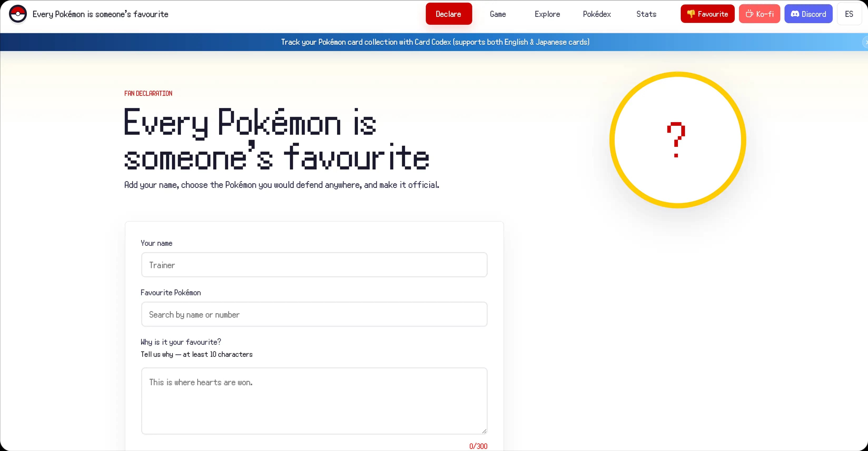Click the 'Why is it your favourite?' label

[x=181, y=342]
